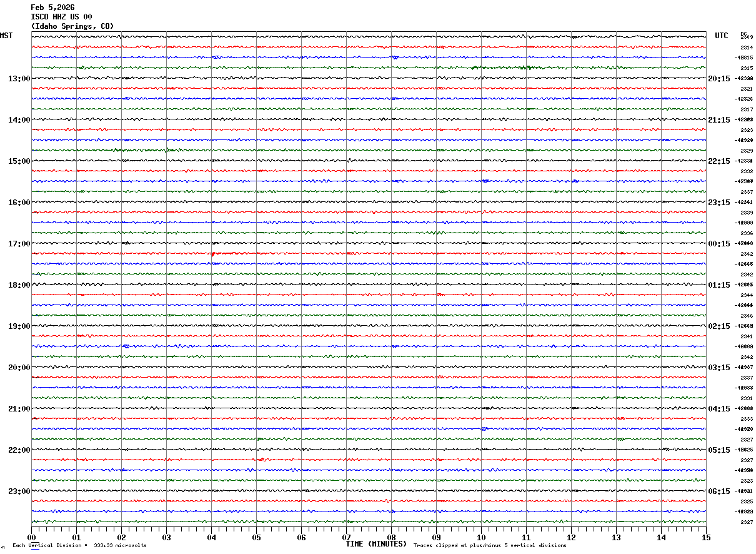Image resolution: width=756 pixels, height=554 pixels.
Task: Click minute 05 on the time axis
Action: coord(256,537)
